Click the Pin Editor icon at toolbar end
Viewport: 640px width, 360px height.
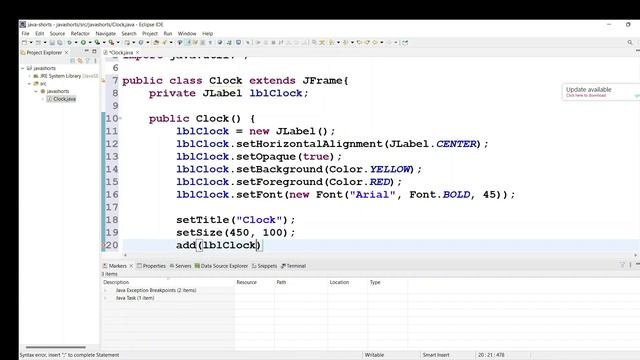(x=405, y=42)
